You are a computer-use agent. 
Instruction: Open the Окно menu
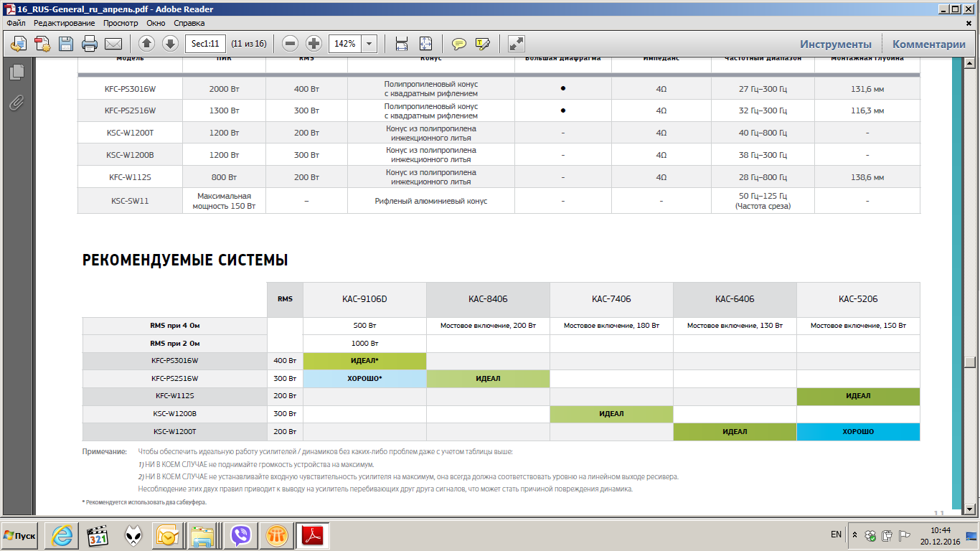(156, 23)
